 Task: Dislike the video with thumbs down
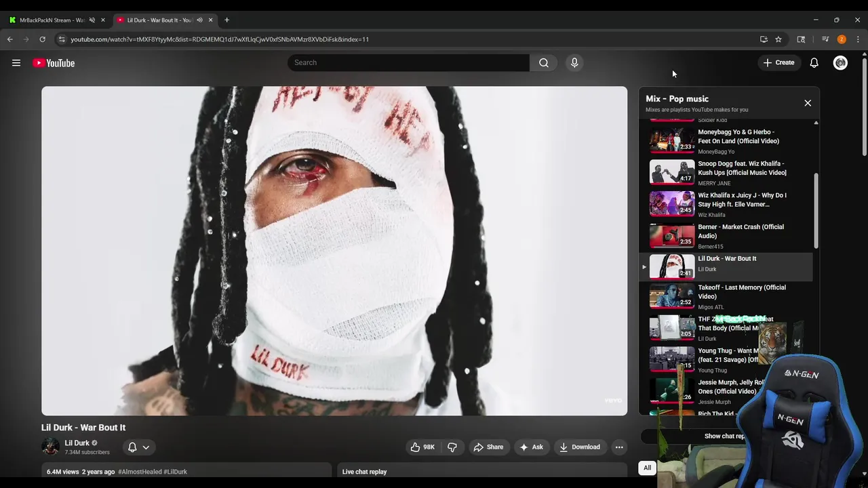[x=452, y=447]
